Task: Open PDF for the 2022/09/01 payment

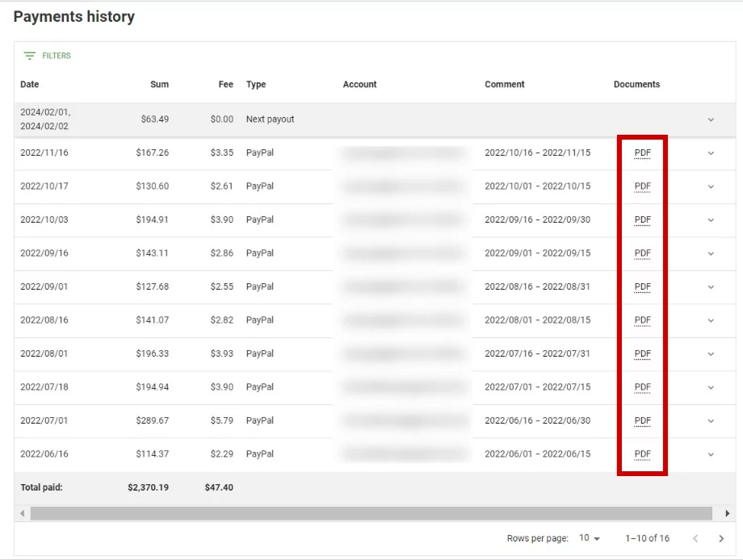Action: coord(642,286)
